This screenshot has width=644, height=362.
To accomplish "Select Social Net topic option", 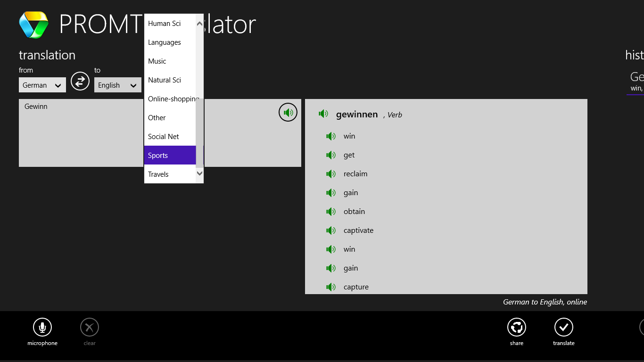I will click(x=170, y=137).
